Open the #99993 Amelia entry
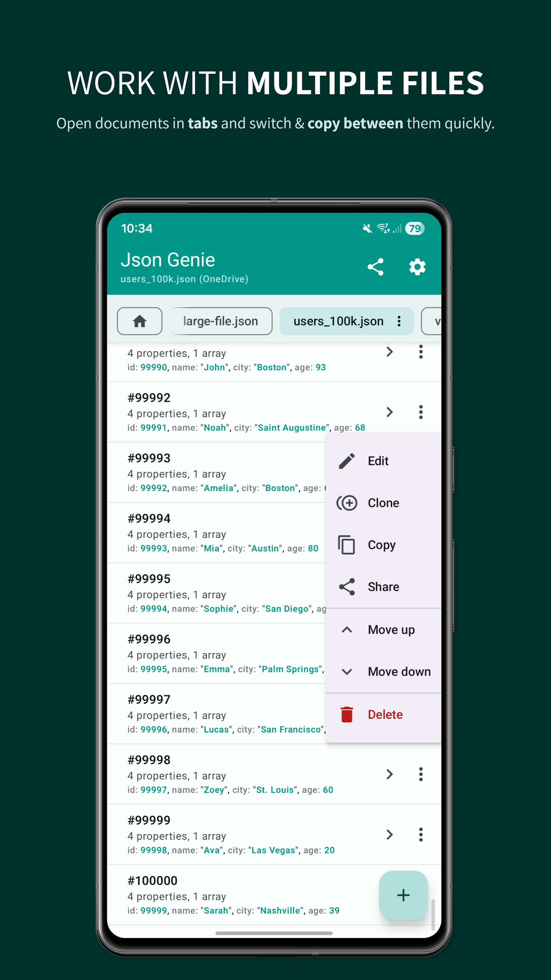551x980 pixels. click(216, 472)
